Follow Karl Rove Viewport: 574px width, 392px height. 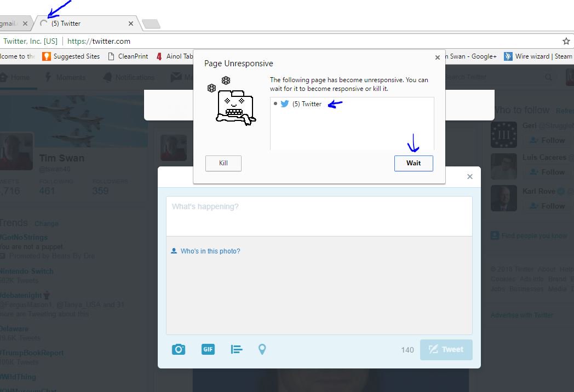(x=548, y=206)
